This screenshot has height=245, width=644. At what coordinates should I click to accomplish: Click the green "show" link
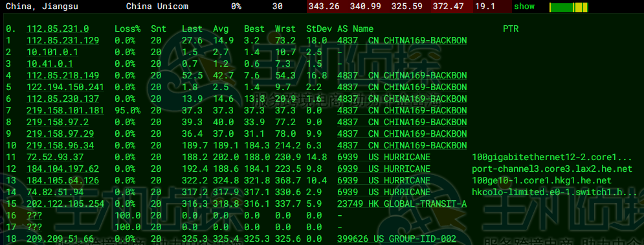click(524, 6)
